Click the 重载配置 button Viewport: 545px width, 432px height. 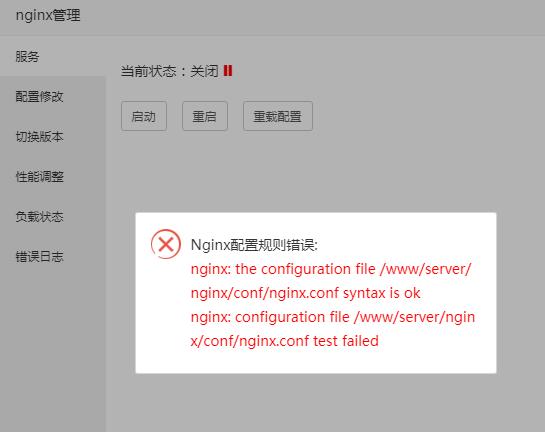coord(278,116)
